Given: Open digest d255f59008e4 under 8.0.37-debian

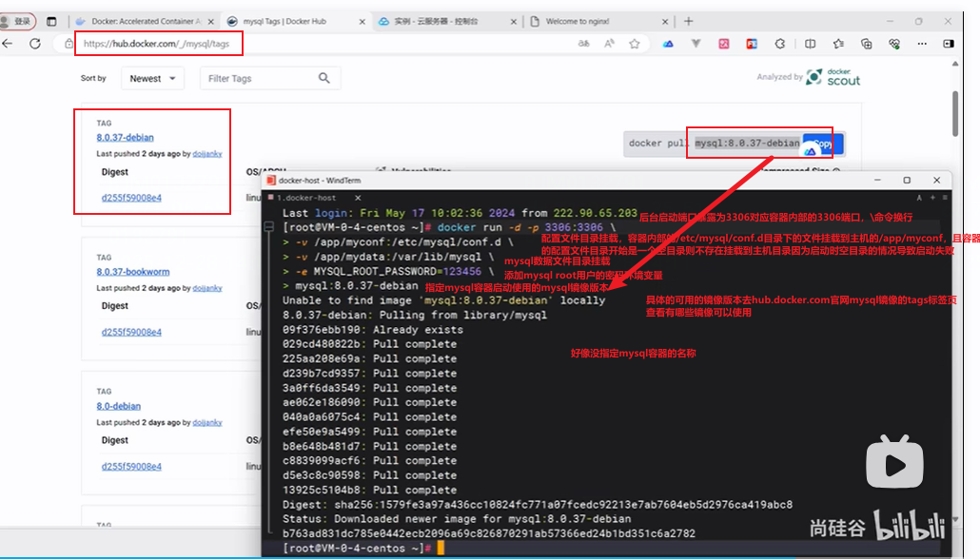Looking at the screenshot, I should click(131, 198).
